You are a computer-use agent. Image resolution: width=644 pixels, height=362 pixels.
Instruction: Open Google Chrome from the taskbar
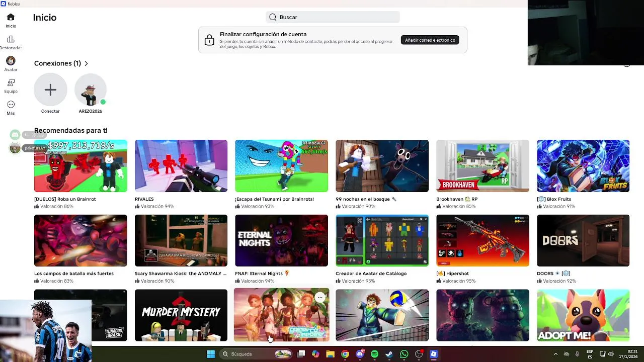point(345,354)
